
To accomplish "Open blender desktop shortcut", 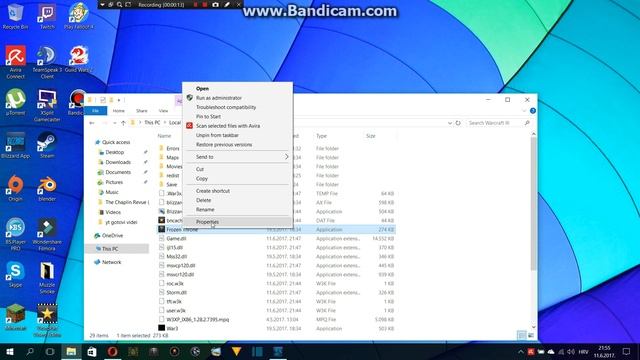I will point(47,188).
